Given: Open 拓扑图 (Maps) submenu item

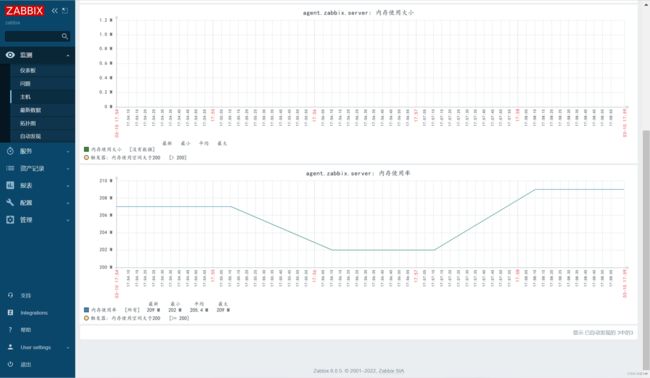Looking at the screenshot, I should 28,124.
